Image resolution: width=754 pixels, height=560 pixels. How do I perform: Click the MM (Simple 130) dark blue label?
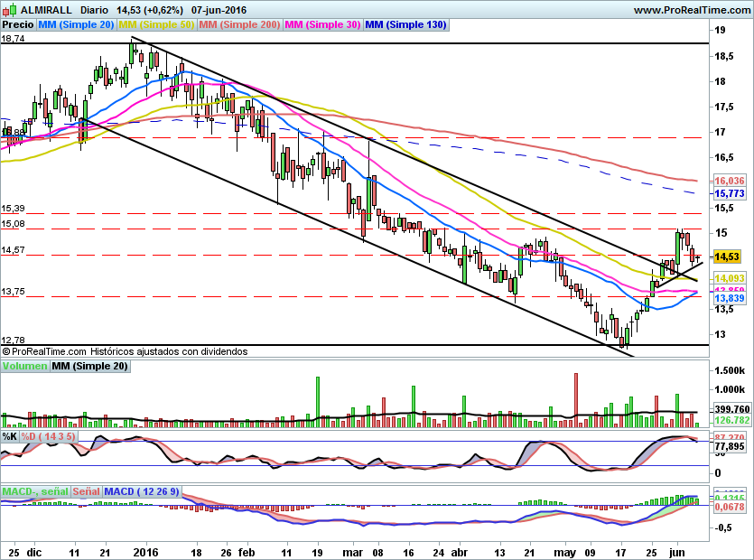click(406, 25)
